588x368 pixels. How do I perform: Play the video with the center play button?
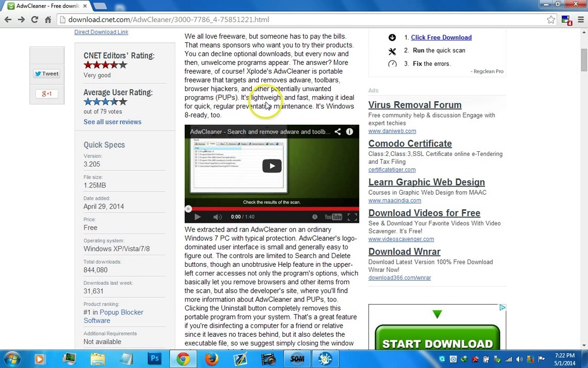[x=272, y=166]
